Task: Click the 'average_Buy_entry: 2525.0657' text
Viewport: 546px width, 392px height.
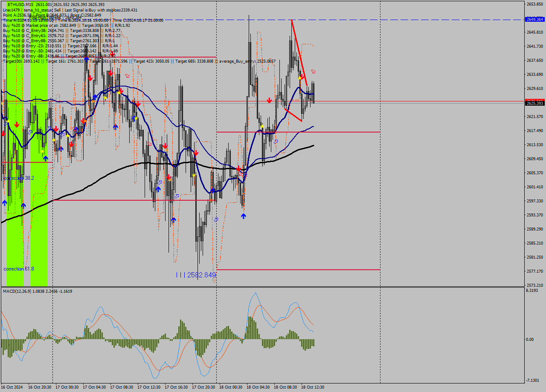Action: point(248,61)
